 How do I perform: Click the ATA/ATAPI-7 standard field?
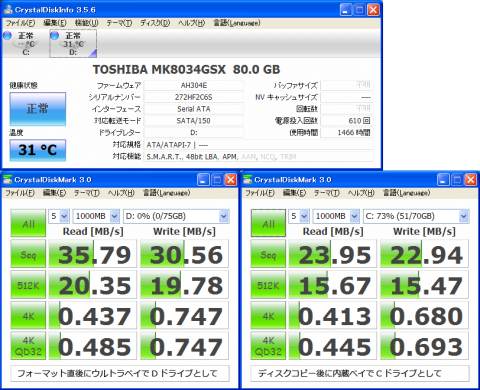(259, 145)
